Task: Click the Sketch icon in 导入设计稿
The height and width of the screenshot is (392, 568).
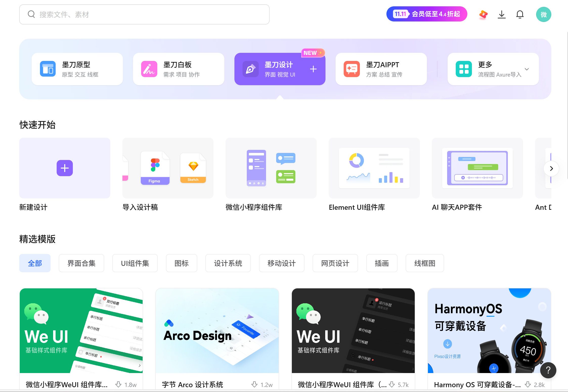Action: 193,168
